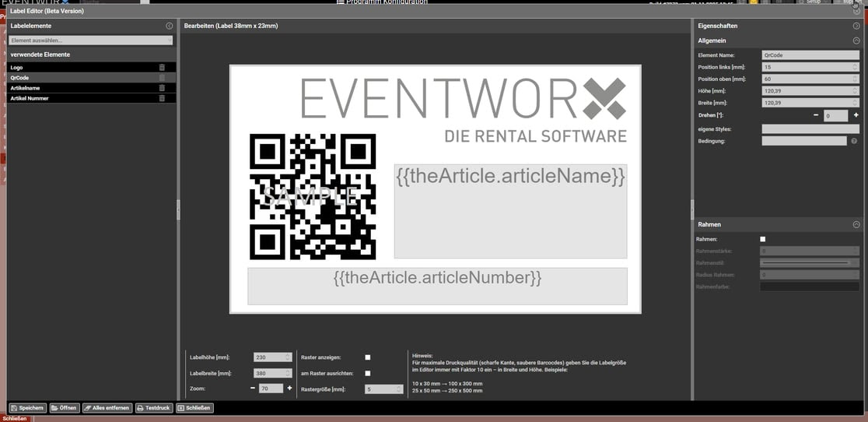
Task: Increase rotation with Drehen plus icon
Action: click(856, 115)
